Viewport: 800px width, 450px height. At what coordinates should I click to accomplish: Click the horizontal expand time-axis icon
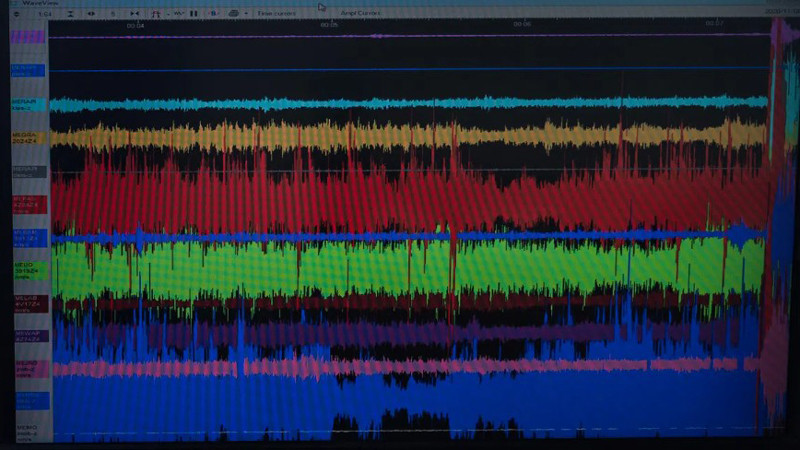point(91,14)
